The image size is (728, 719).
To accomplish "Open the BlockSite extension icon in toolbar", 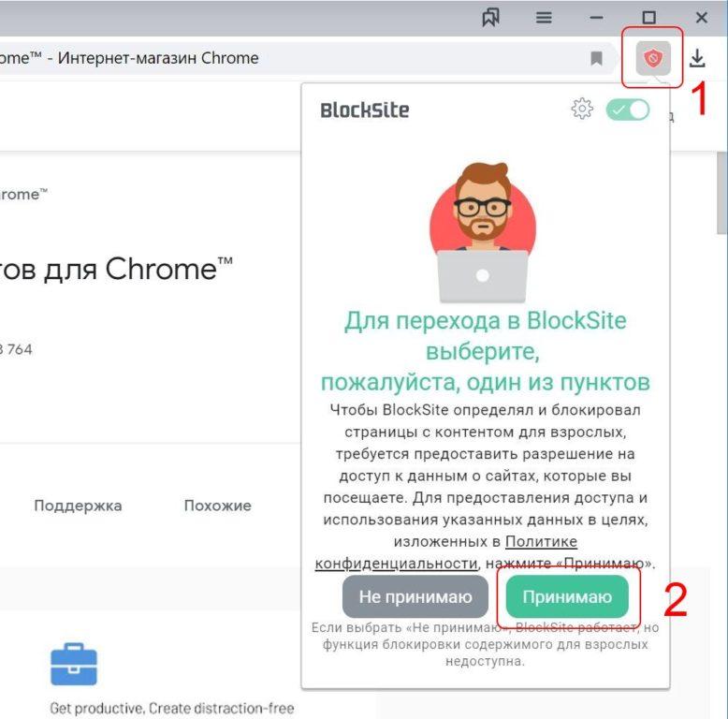I will point(653,58).
